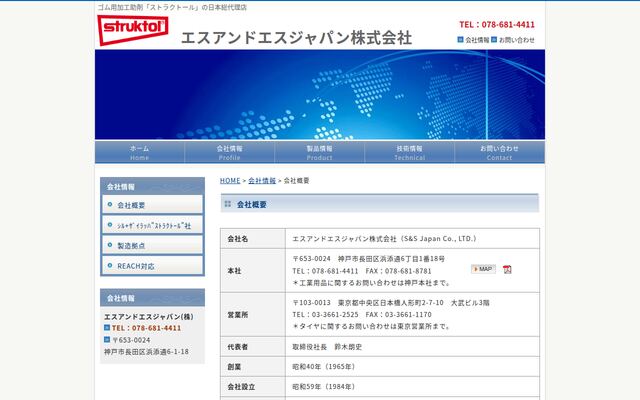Click header phone number TEL 078-681-4411

click(x=497, y=24)
